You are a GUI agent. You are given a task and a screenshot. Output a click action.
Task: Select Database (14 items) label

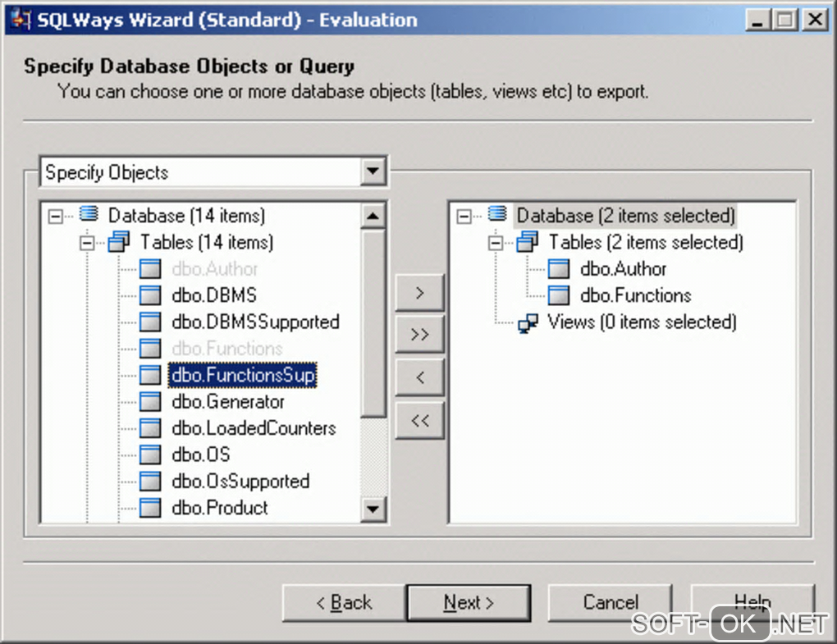[186, 216]
